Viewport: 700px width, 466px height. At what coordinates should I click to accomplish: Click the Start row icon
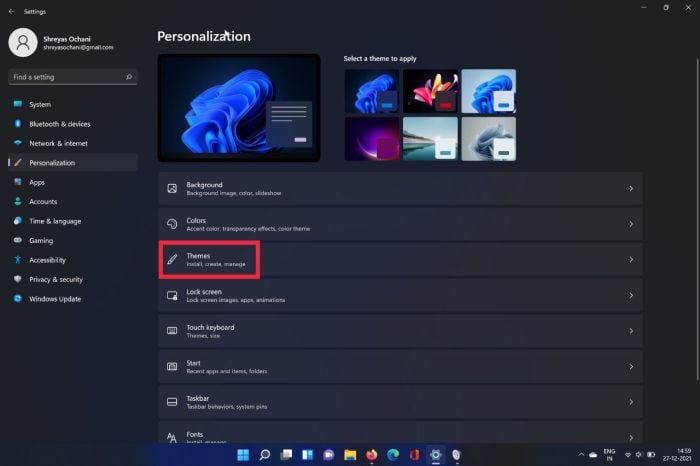[172, 366]
